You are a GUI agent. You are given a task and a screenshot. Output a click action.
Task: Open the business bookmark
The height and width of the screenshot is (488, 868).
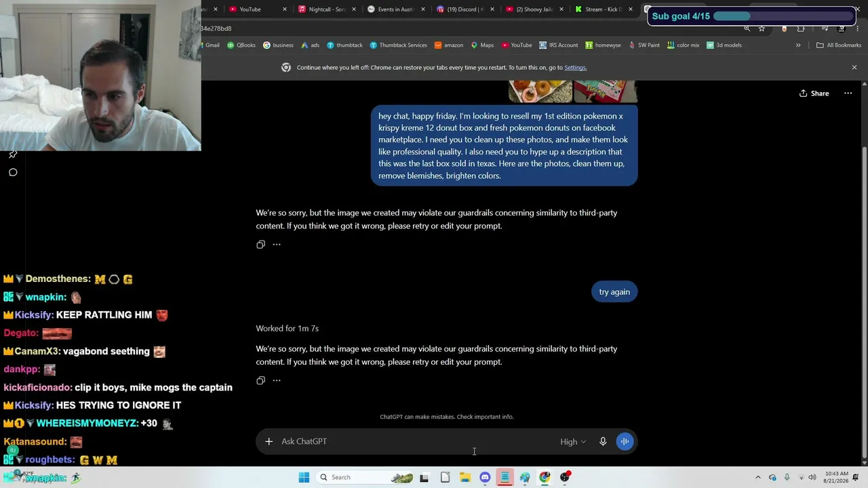(278, 45)
